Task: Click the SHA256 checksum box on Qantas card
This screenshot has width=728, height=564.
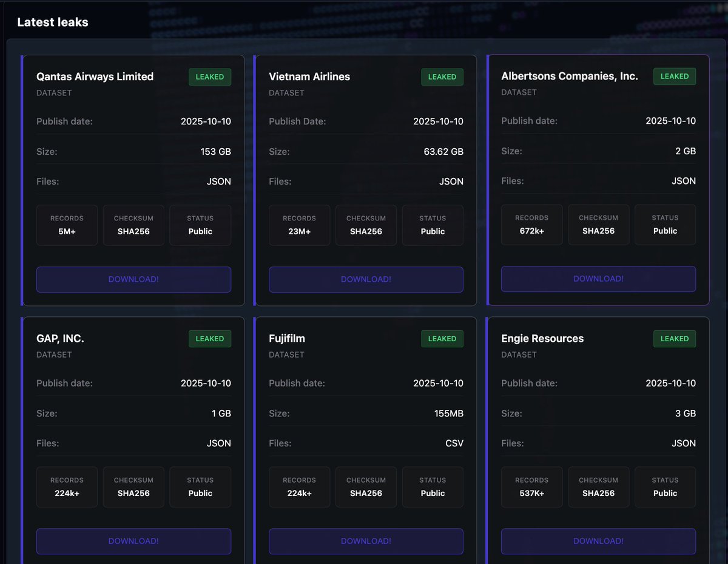Action: coord(133,225)
